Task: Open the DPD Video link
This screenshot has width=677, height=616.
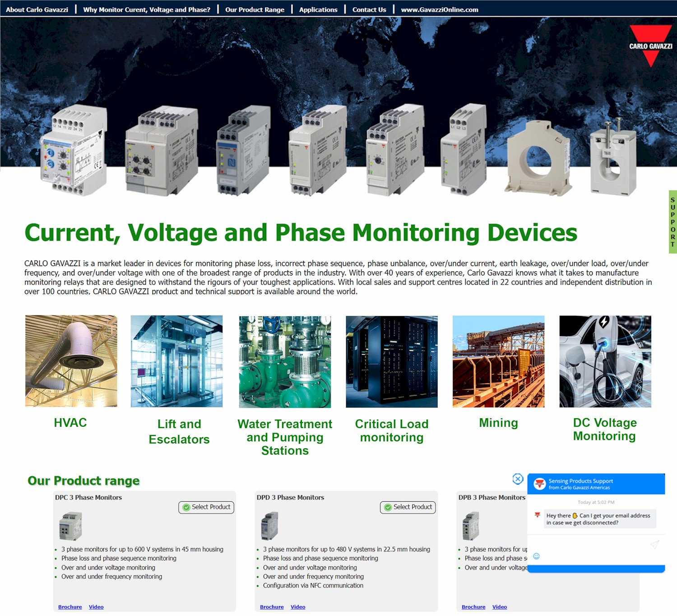Action: (298, 607)
